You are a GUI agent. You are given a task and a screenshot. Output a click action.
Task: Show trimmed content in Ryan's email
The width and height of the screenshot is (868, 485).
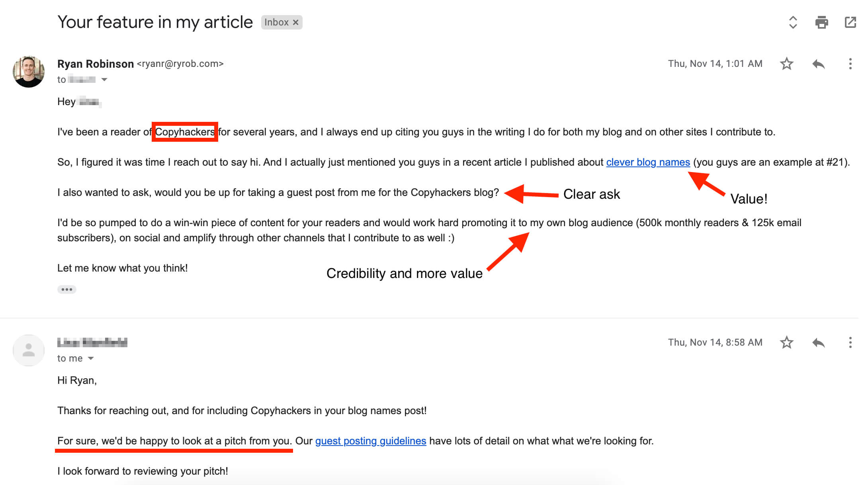pyautogui.click(x=67, y=289)
